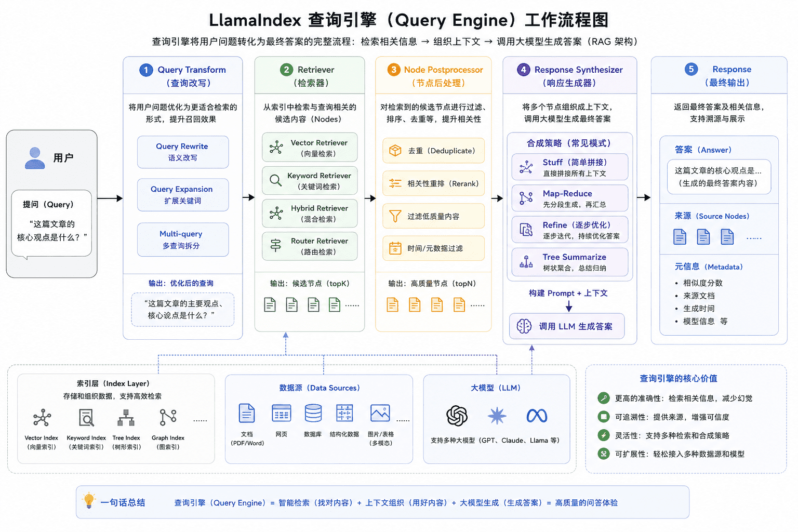This screenshot has width=798, height=532.
Task: Click the Tree Summarize icon
Action: [526, 262]
